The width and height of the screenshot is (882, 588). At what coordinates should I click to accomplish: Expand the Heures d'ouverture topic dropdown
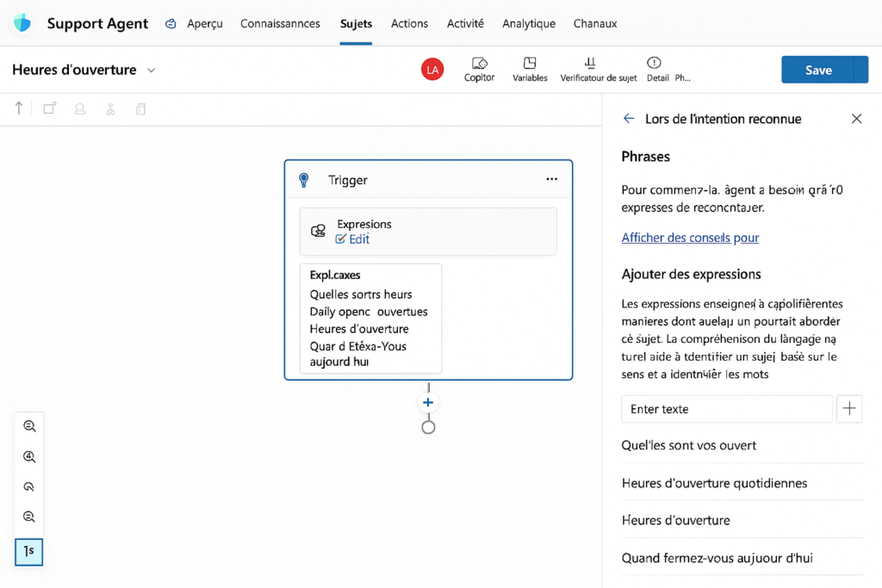tap(151, 71)
